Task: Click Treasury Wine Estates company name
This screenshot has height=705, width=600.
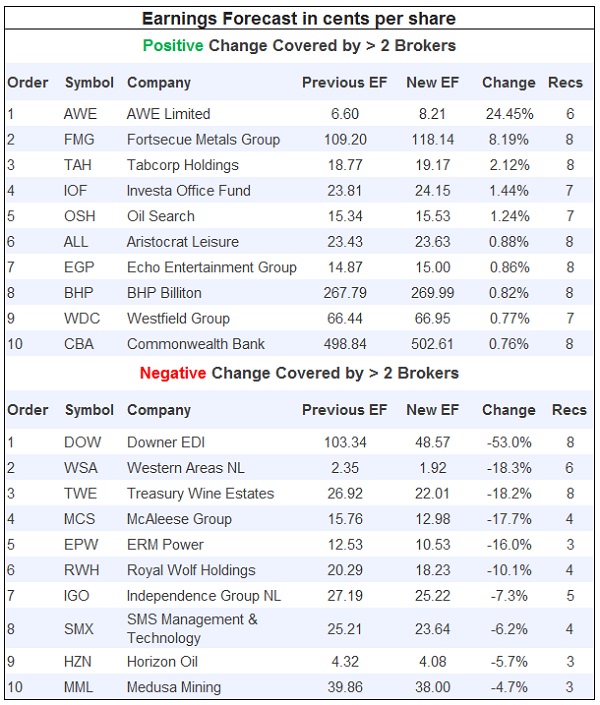Action: coord(199,493)
